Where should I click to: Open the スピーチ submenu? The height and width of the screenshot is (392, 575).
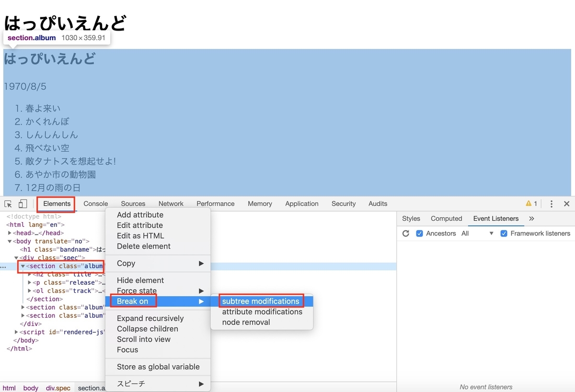[158, 384]
